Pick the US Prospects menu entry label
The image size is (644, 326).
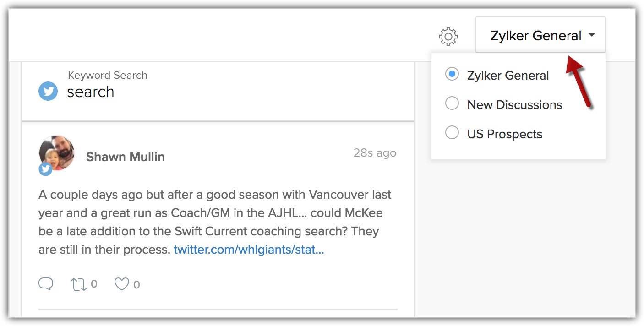coord(505,134)
